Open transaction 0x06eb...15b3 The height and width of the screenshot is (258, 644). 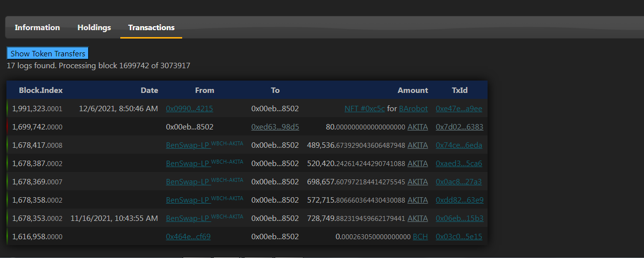click(x=459, y=218)
